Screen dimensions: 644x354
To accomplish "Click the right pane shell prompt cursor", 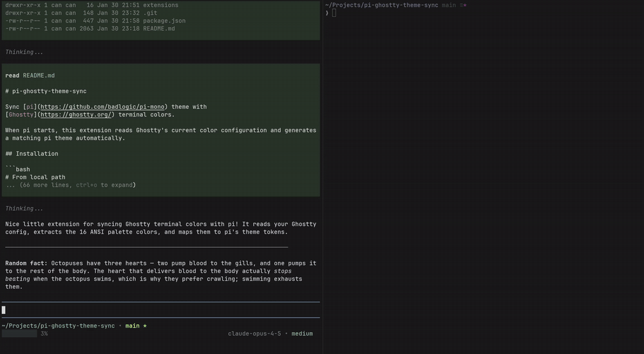I will click(x=334, y=13).
